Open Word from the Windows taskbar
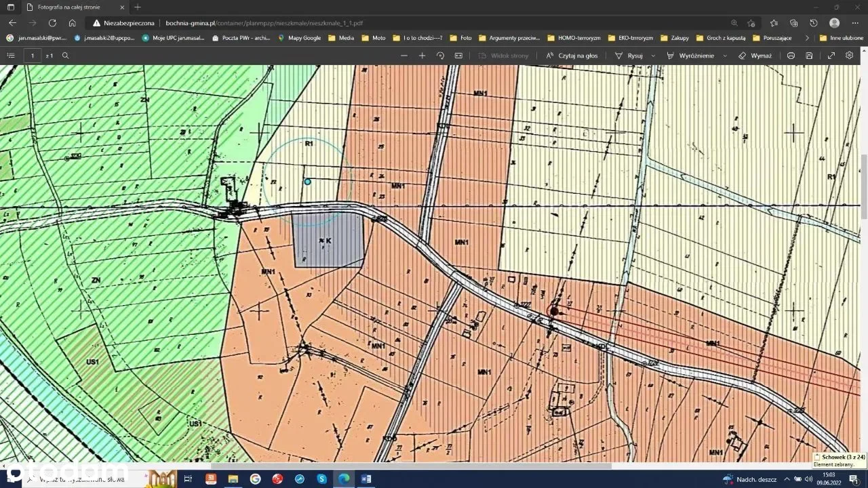868x488 pixels. click(366, 479)
